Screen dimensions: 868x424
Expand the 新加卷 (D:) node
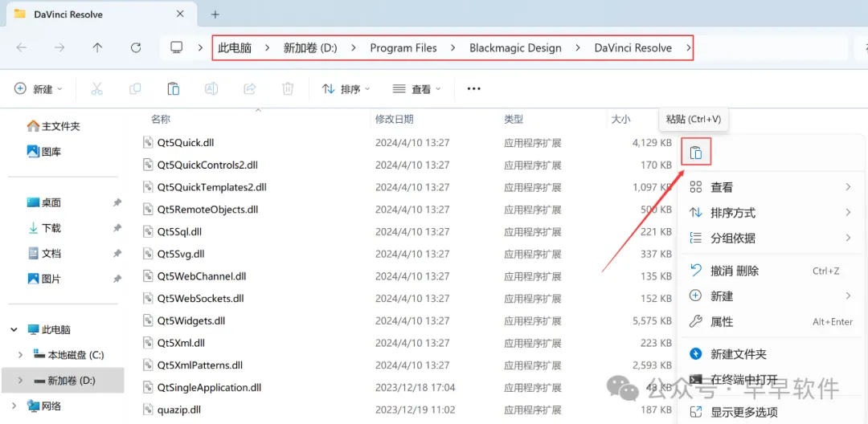click(x=20, y=381)
